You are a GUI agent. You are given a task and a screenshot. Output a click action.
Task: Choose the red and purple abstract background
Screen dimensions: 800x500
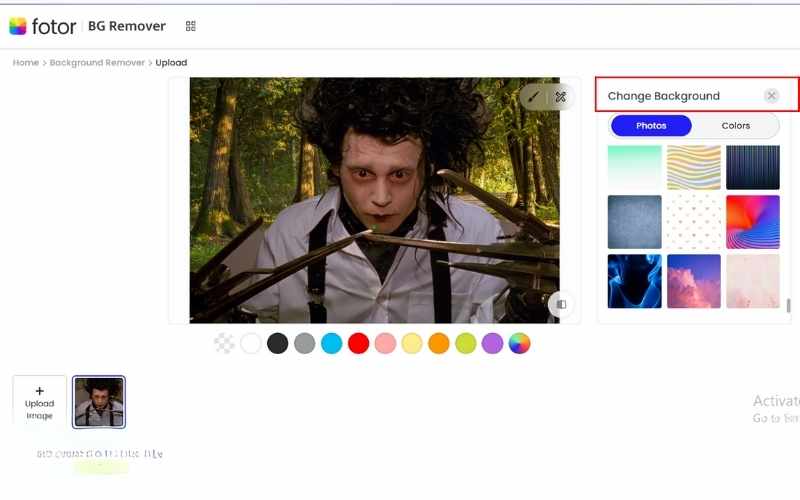coord(753,222)
